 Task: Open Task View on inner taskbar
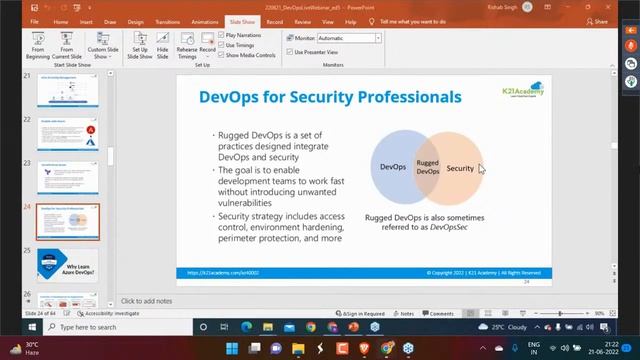[x=224, y=327]
